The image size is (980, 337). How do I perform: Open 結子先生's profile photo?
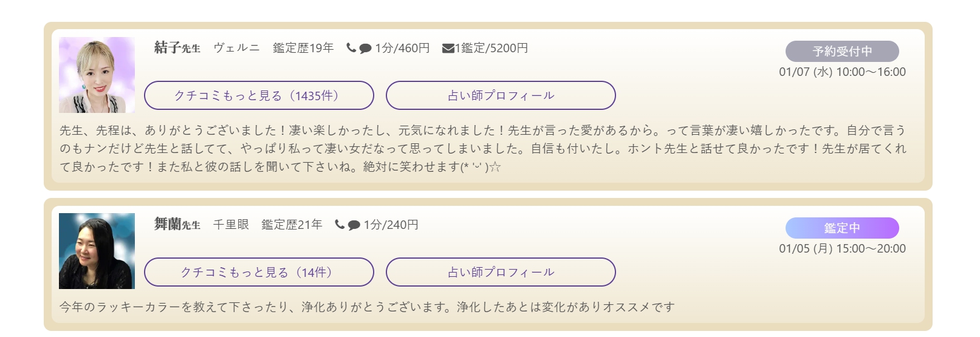pyautogui.click(x=97, y=75)
